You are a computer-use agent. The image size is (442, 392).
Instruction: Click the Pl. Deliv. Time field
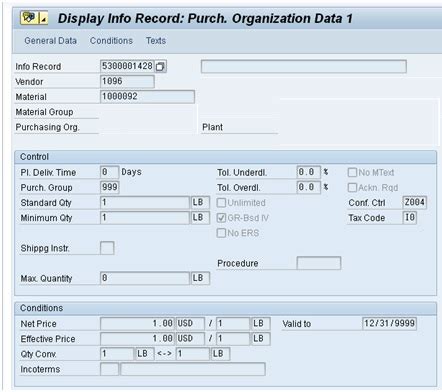pos(109,172)
